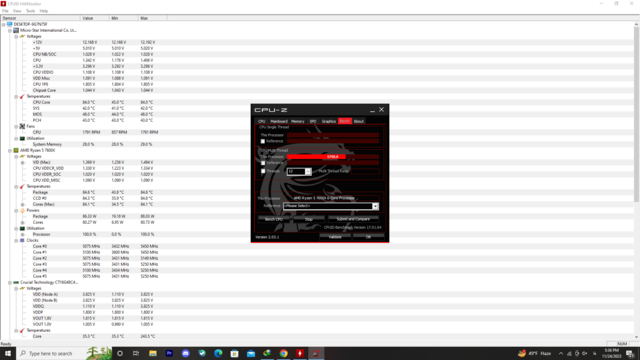Click the Bench CPU button

click(273, 219)
